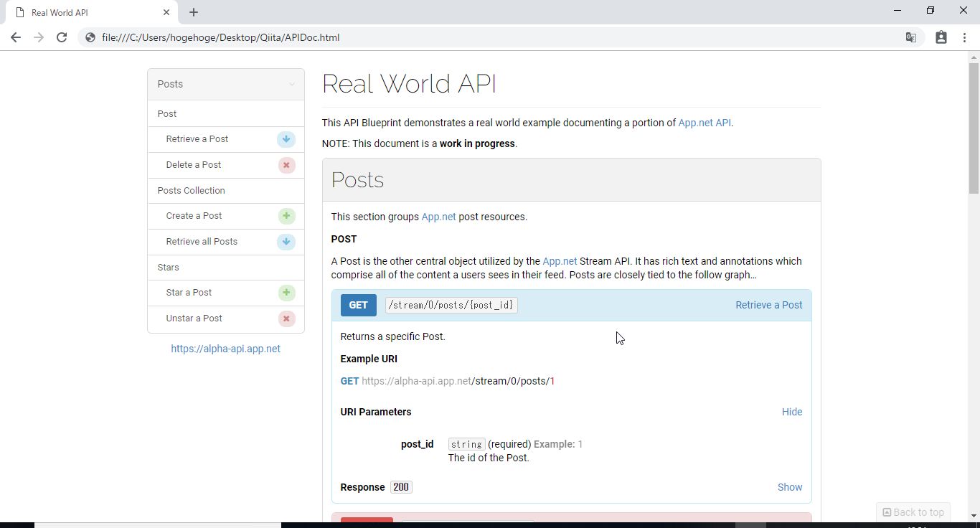980x528 pixels.
Task: Select Posts Collection in the sidebar
Action: 191,190
